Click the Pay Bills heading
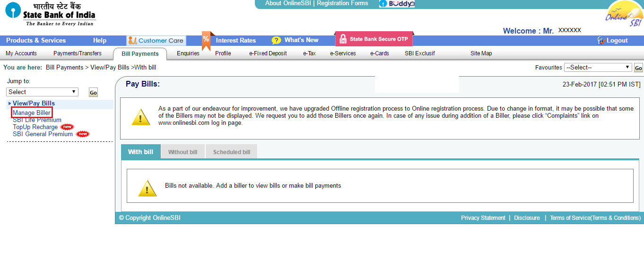The height and width of the screenshot is (261, 644). pyautogui.click(x=143, y=84)
